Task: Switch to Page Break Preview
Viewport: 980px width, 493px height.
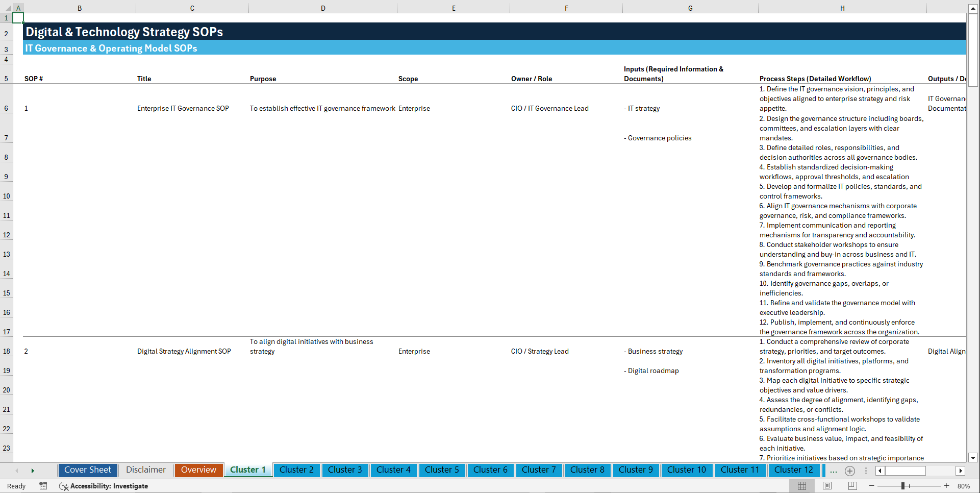Action: click(x=852, y=486)
